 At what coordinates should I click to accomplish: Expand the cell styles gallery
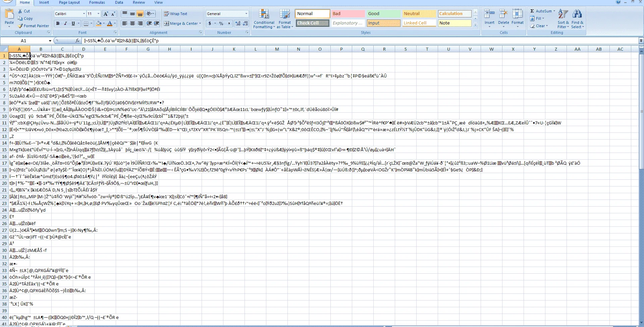pos(475,25)
